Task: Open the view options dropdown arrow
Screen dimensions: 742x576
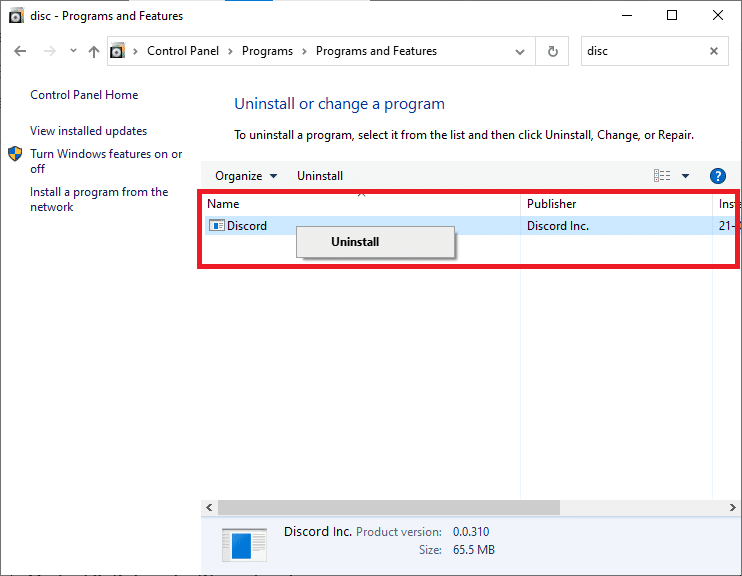Action: [x=686, y=176]
